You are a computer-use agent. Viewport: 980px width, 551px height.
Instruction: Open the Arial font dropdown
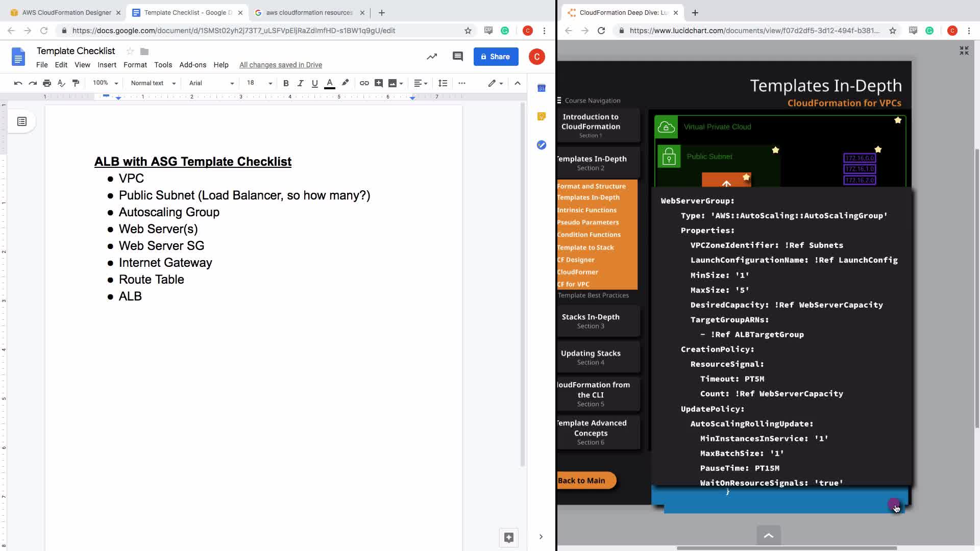[x=211, y=83]
